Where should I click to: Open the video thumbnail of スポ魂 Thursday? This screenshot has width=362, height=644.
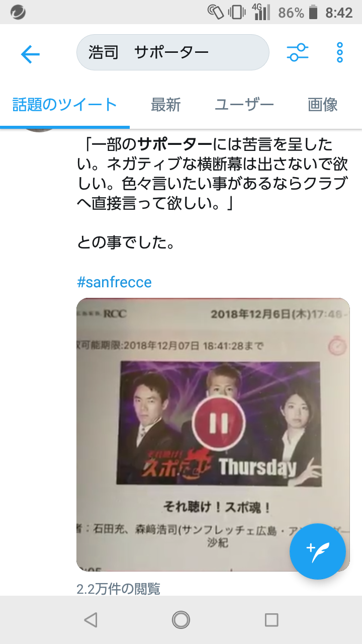[213, 435]
